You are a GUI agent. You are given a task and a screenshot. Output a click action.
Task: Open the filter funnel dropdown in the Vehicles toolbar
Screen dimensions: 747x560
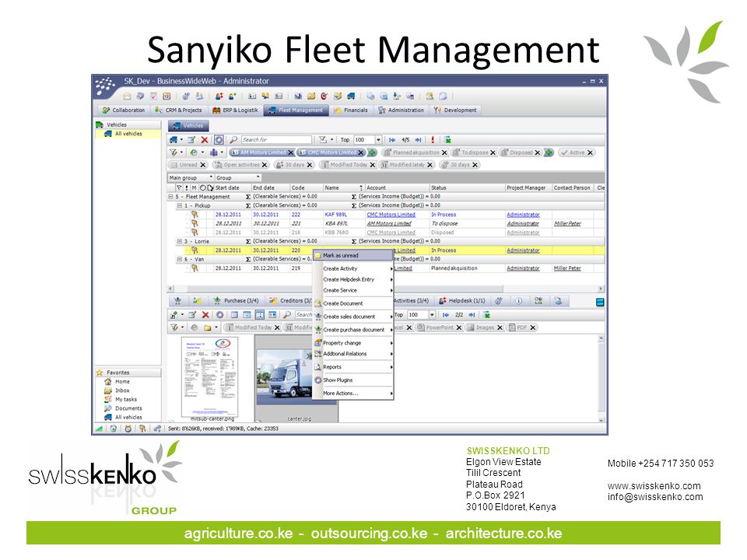click(325, 139)
